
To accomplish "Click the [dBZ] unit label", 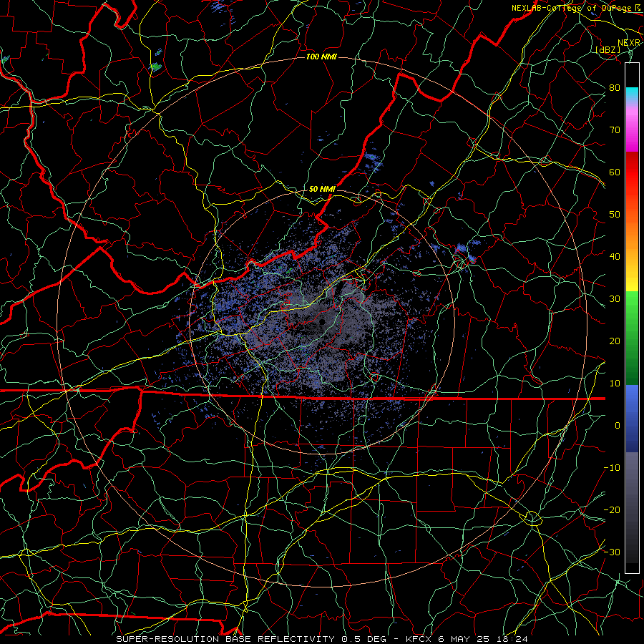I will pos(608,49).
